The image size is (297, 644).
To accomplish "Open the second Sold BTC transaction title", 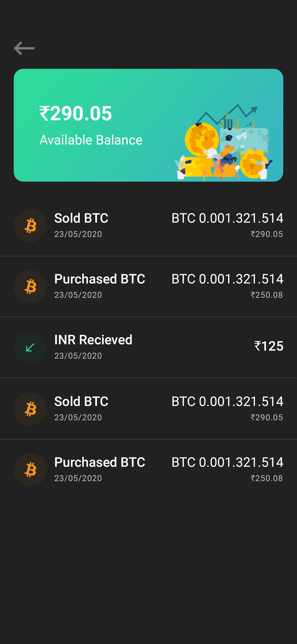I will [x=81, y=402].
